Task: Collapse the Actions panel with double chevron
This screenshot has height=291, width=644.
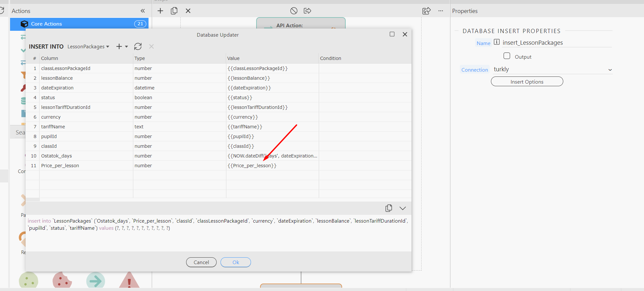Action: [x=143, y=11]
